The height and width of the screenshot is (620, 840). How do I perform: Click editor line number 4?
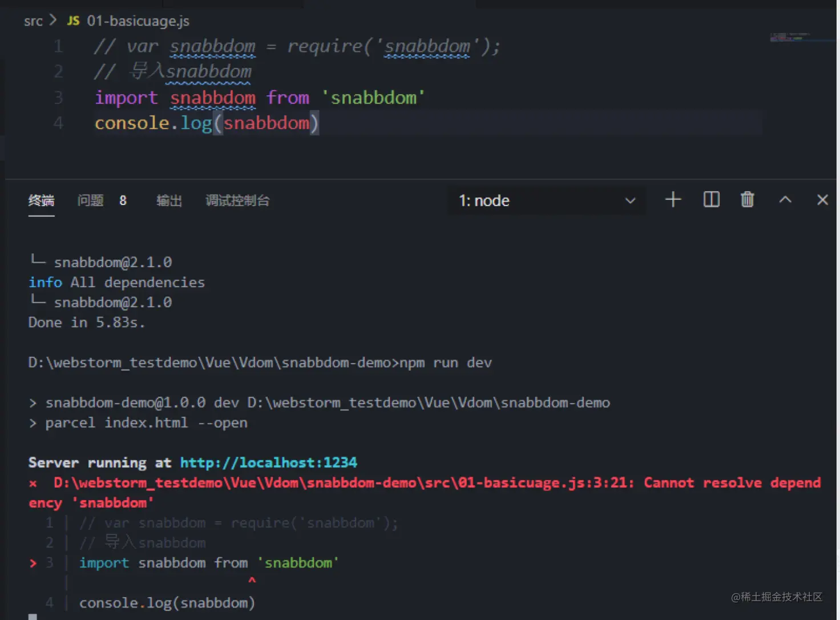point(58,123)
